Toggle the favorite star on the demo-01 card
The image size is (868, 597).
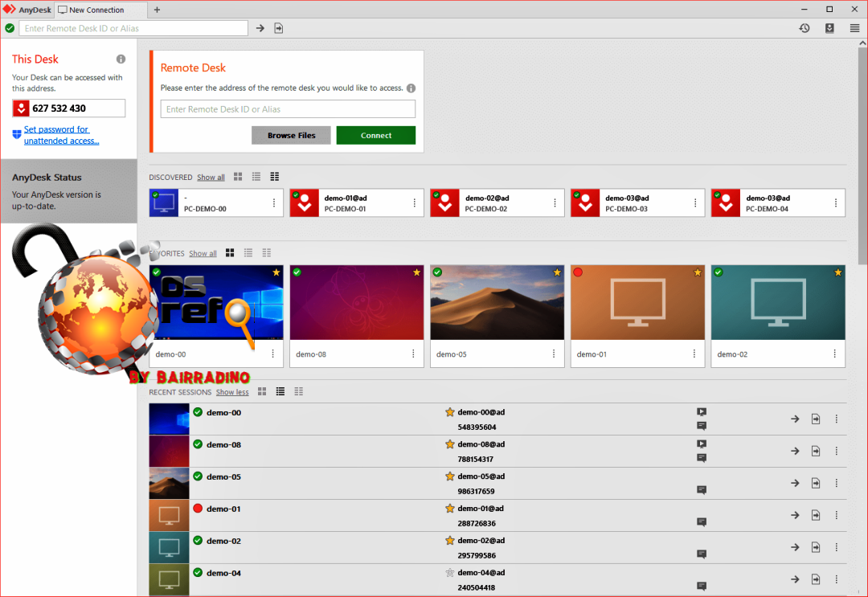(x=698, y=272)
